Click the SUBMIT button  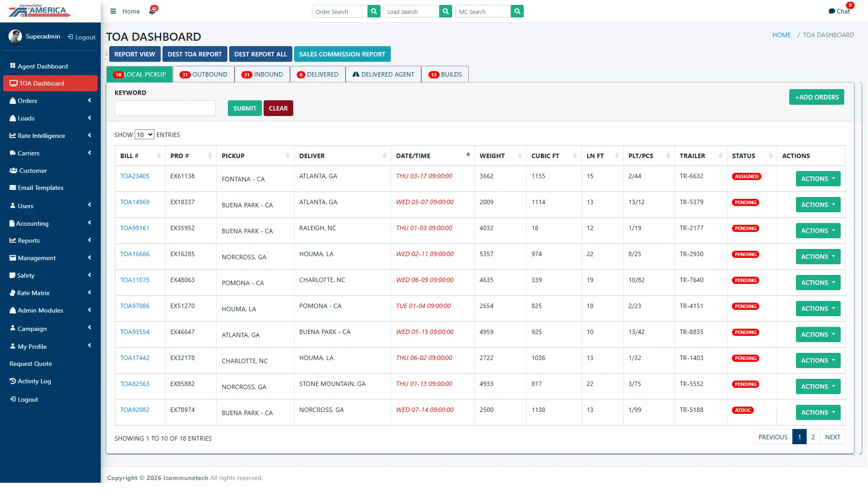click(245, 108)
